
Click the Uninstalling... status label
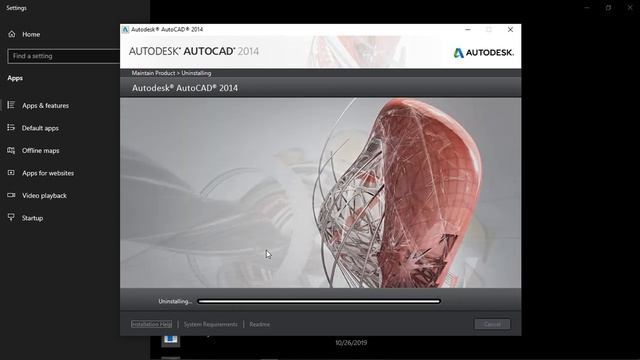175,301
